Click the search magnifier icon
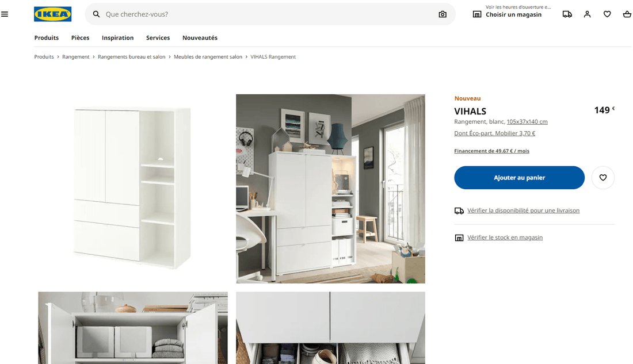Screen dimensions: 633x364 point(96,14)
